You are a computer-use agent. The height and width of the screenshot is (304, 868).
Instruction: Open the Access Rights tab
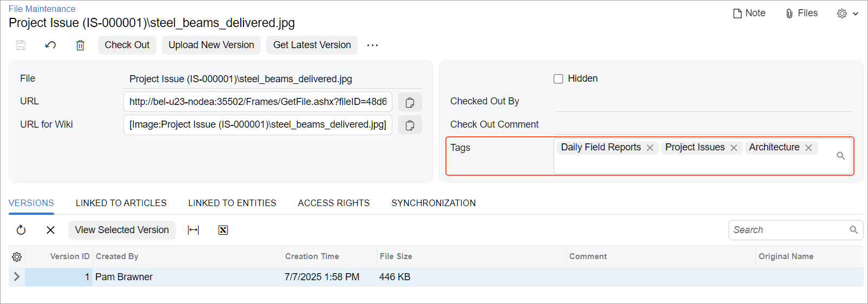[333, 203]
